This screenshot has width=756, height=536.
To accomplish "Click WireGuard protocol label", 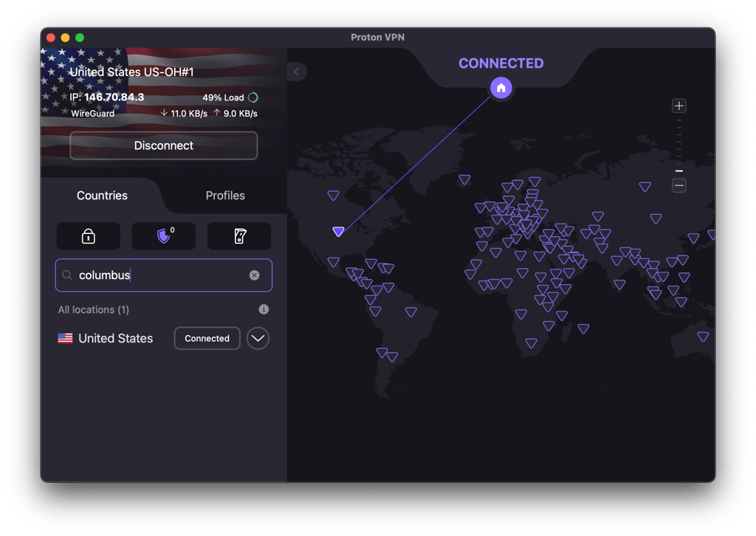I will coord(92,113).
